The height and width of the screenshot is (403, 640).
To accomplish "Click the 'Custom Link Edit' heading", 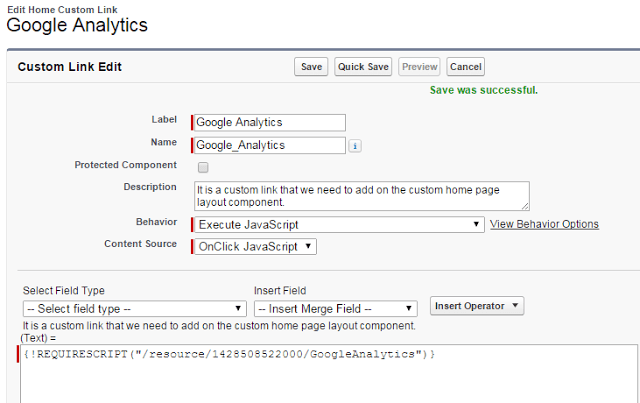I will pos(69,67).
